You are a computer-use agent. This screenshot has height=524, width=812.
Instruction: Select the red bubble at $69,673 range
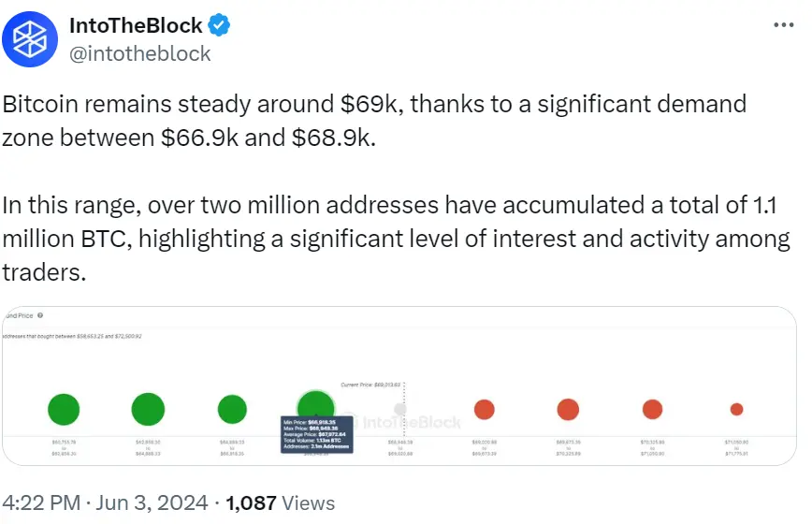click(568, 409)
